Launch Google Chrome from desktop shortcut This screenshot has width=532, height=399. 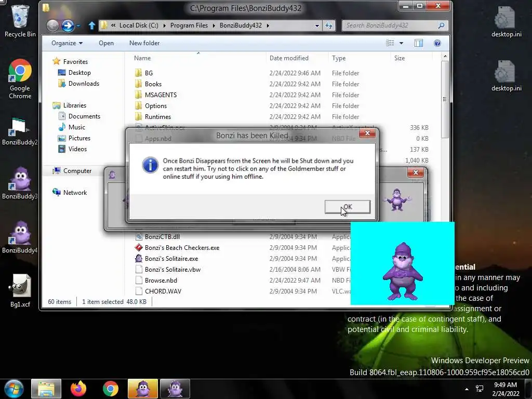coord(20,79)
